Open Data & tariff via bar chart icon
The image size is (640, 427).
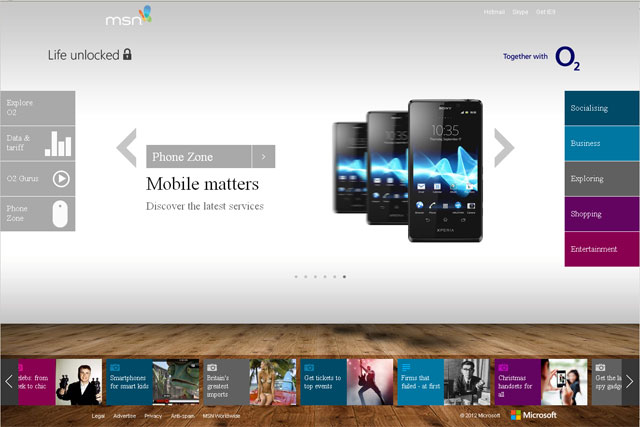58,144
